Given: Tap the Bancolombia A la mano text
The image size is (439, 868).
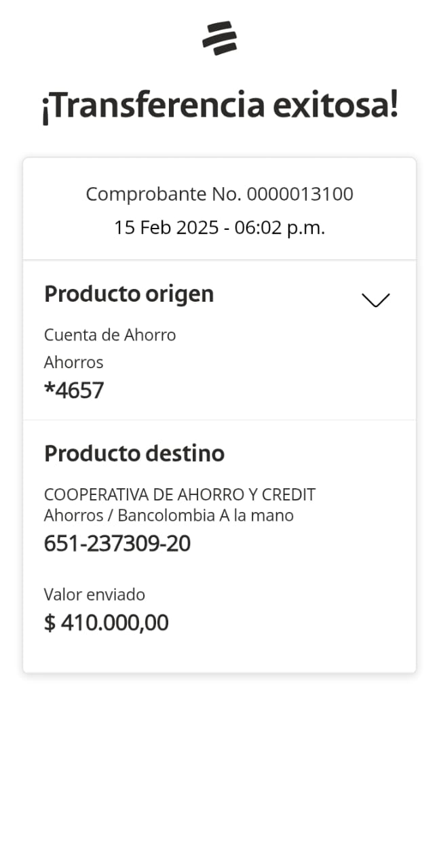Looking at the screenshot, I should coord(206,515).
